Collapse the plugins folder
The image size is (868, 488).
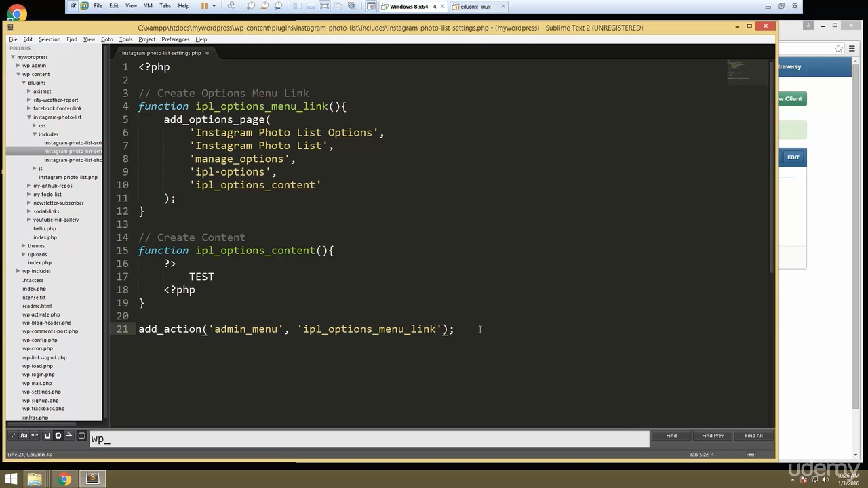click(x=24, y=83)
